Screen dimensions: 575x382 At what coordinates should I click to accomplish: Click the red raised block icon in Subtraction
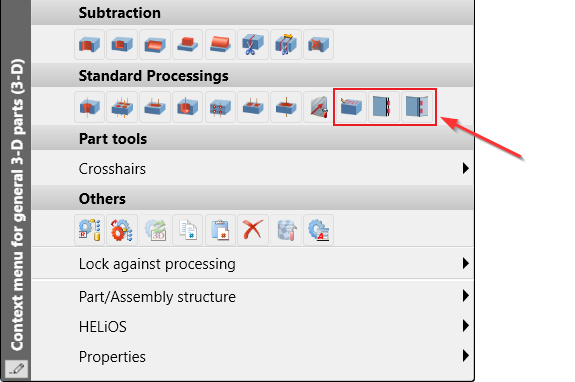187,45
